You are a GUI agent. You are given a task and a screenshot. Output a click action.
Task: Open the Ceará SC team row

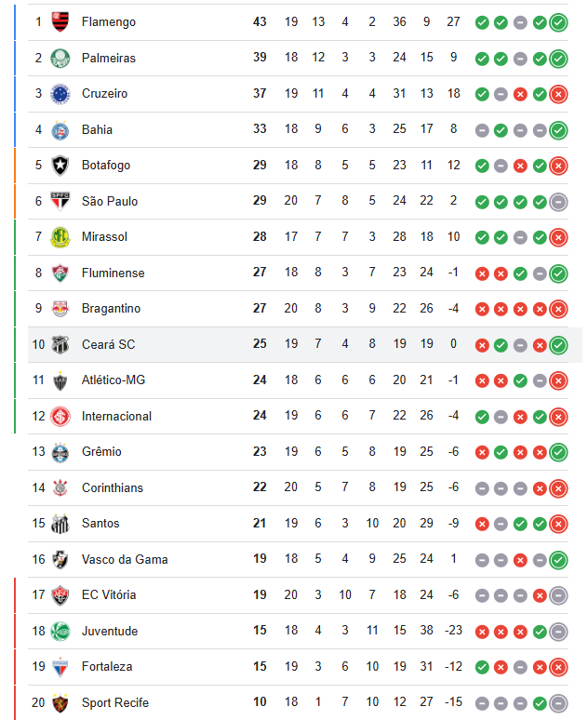tap(298, 345)
